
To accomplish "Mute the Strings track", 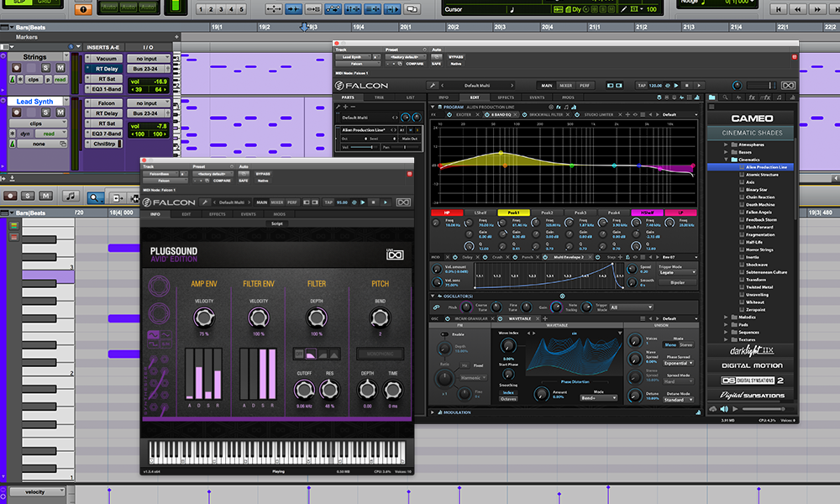I will point(60,67).
